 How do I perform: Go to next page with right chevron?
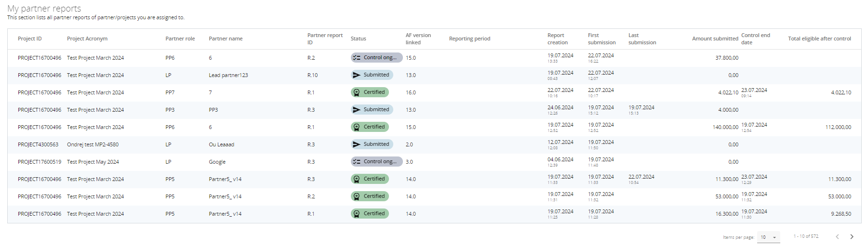[852, 236]
